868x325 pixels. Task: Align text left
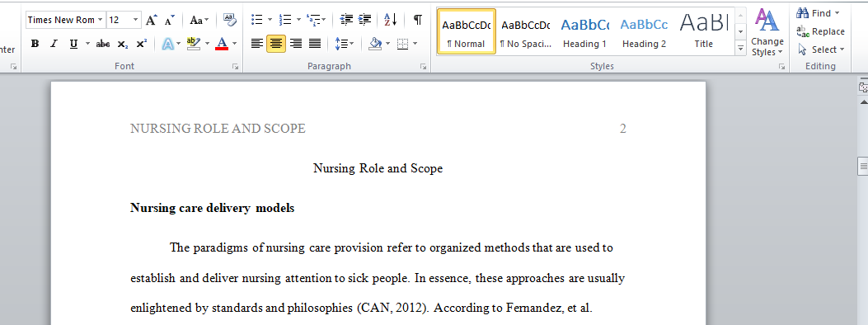point(257,44)
